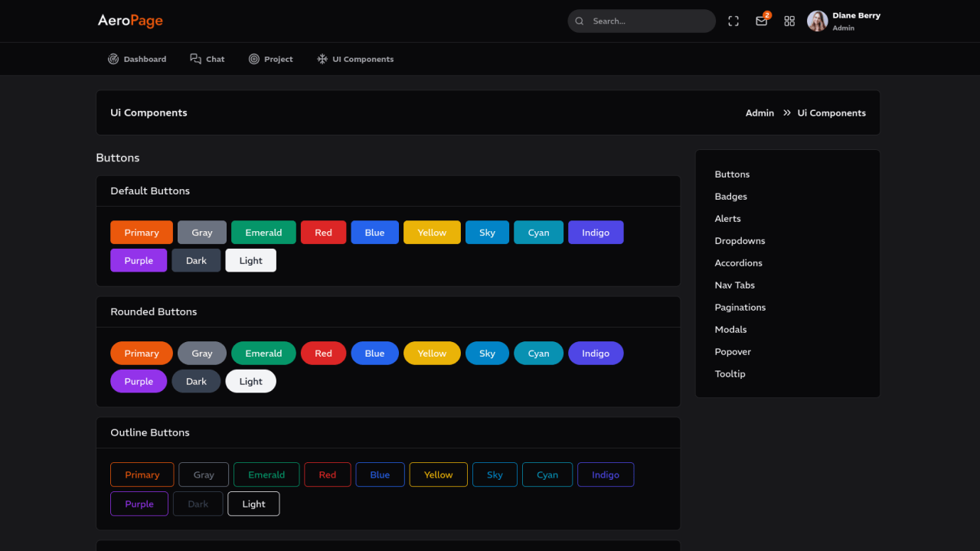The height and width of the screenshot is (551, 980).
Task: Click the AeroPage logo
Action: coord(130,21)
